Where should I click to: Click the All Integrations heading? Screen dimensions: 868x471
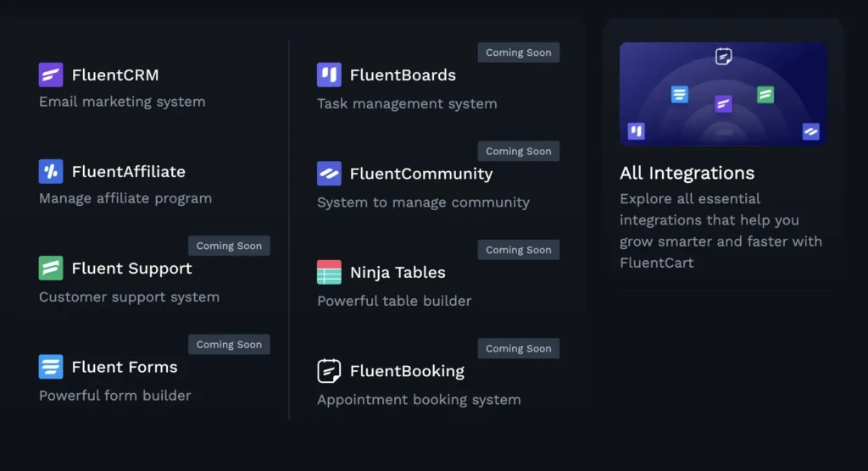(x=687, y=173)
